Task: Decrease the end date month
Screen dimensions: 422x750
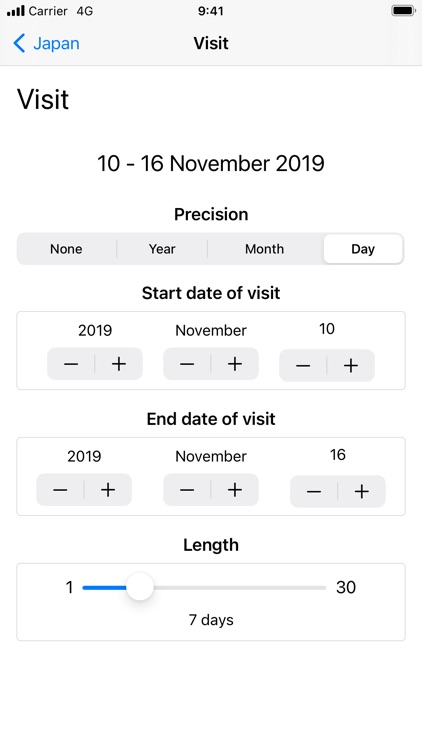Action: (187, 490)
